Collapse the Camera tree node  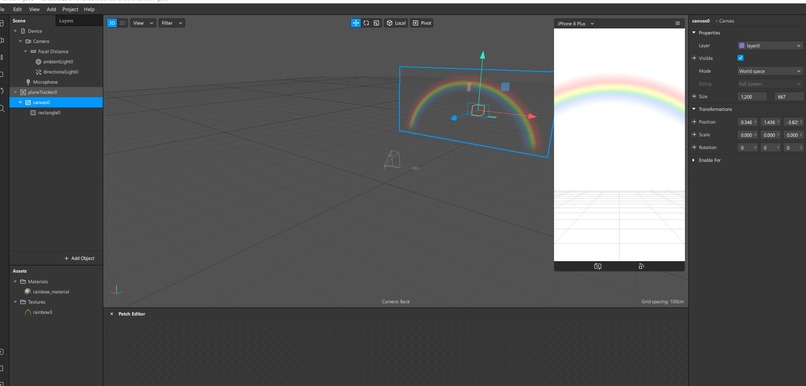(21, 41)
